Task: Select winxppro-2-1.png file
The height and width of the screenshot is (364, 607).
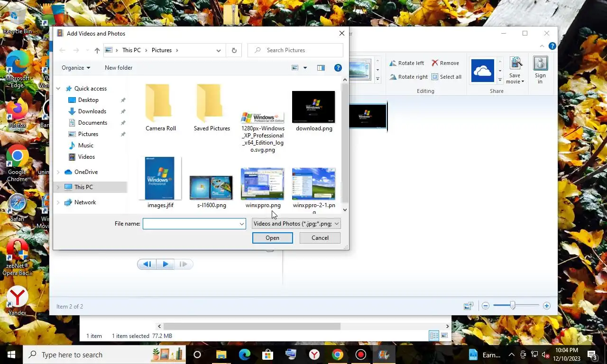Action: tap(314, 191)
